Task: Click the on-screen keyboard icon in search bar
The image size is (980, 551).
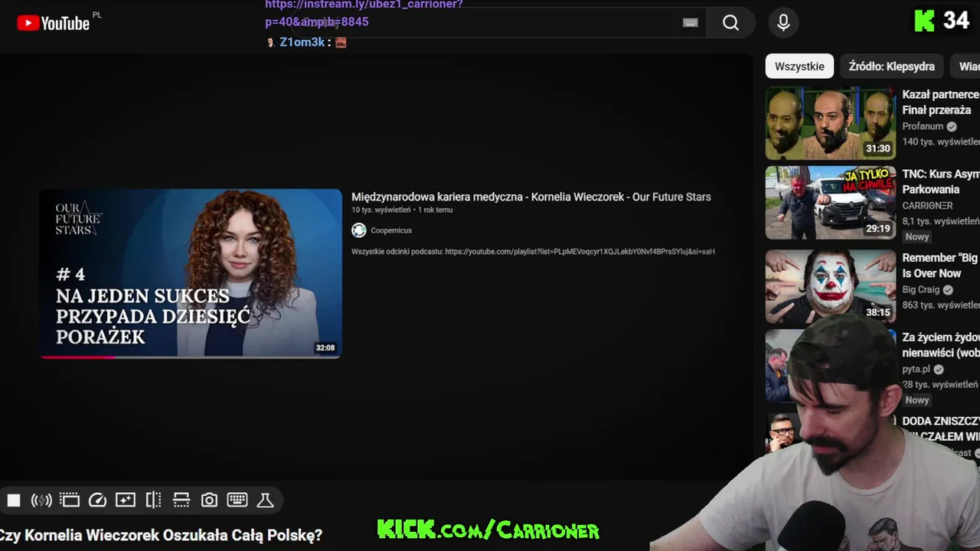Action: pos(691,23)
